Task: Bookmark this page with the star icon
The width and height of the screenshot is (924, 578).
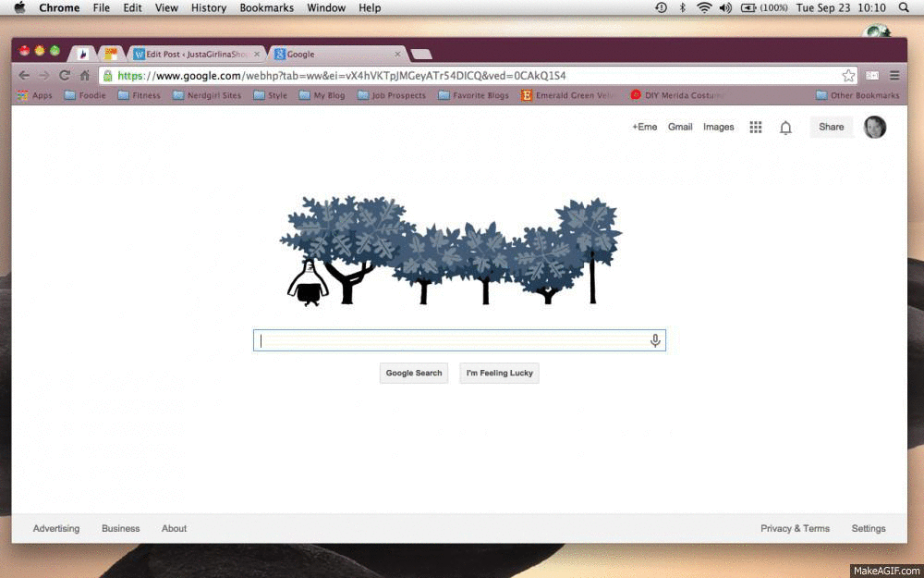Action: [x=847, y=76]
